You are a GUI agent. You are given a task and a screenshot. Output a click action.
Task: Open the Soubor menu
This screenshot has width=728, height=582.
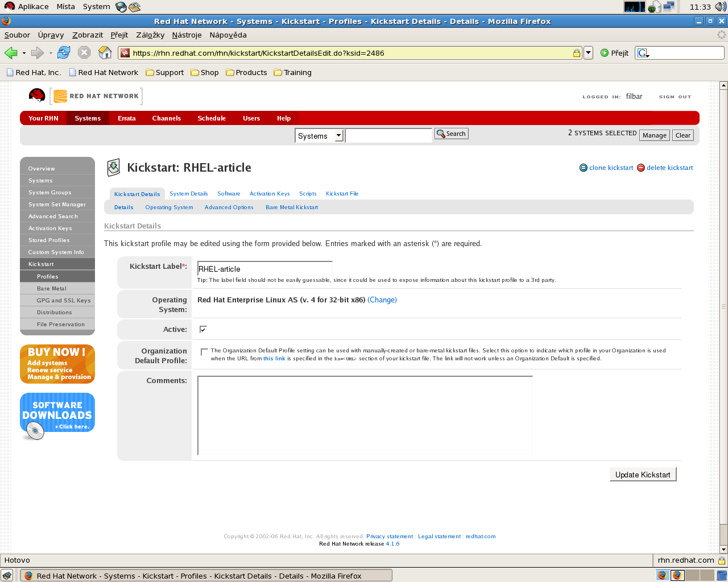[x=17, y=35]
